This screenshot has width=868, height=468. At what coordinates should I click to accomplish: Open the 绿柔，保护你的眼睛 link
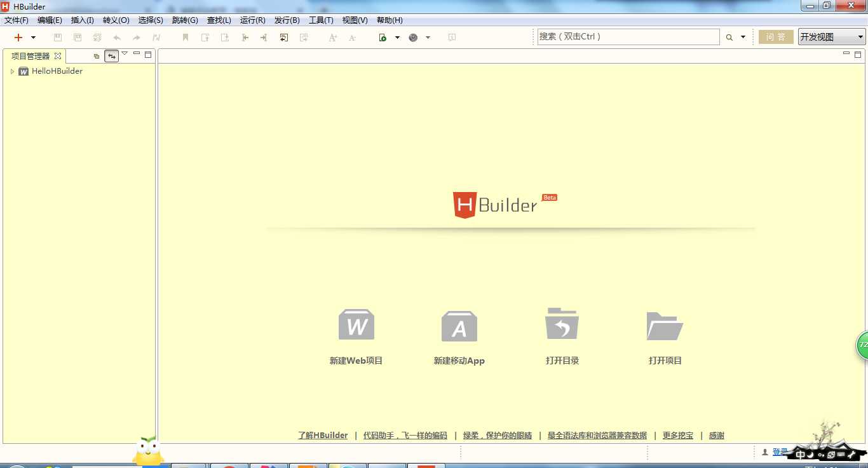[x=498, y=436]
